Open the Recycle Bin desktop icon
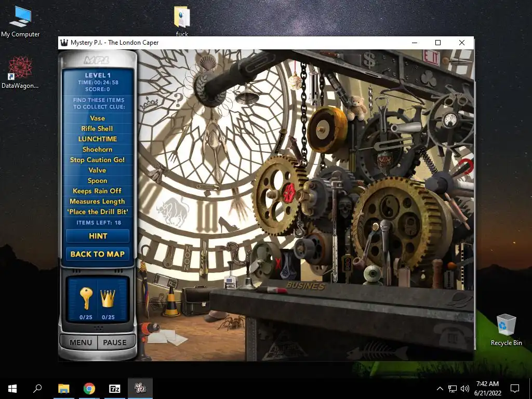 (x=506, y=329)
